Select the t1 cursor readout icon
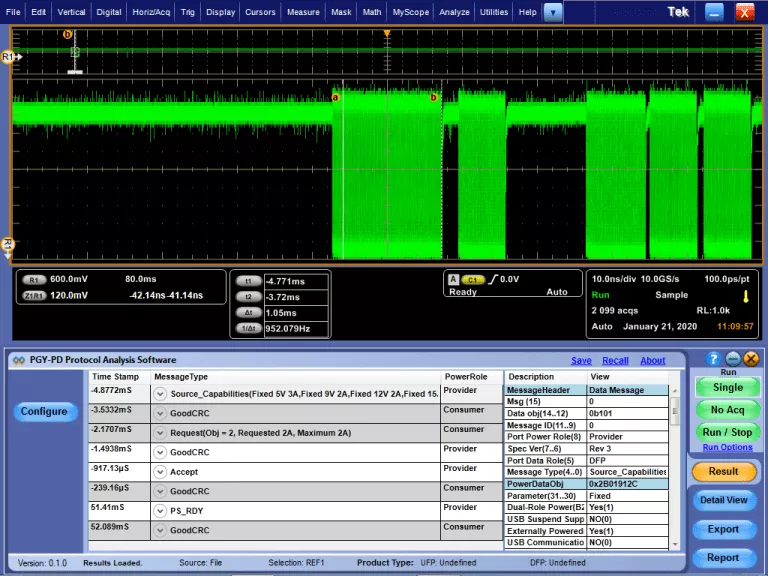The image size is (768, 576). [x=248, y=282]
